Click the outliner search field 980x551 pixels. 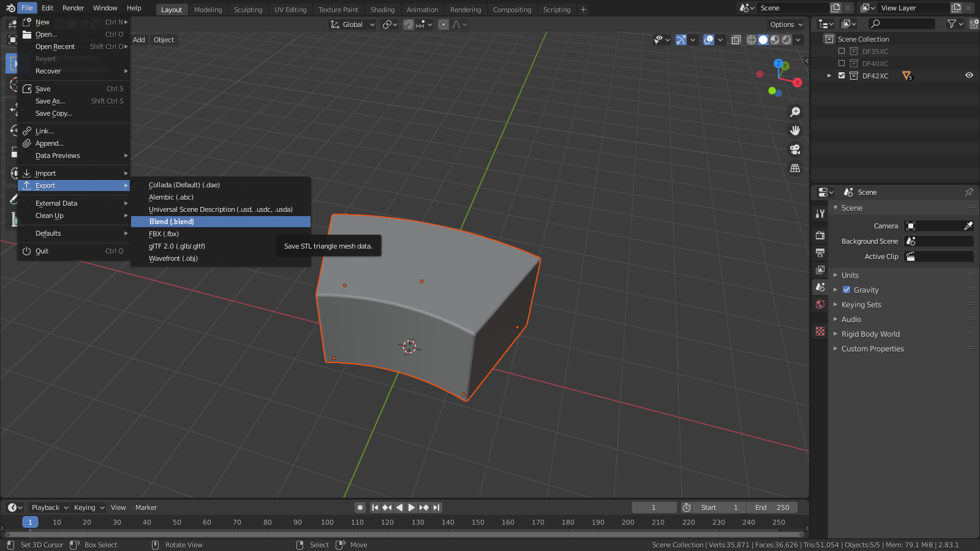click(x=902, y=24)
